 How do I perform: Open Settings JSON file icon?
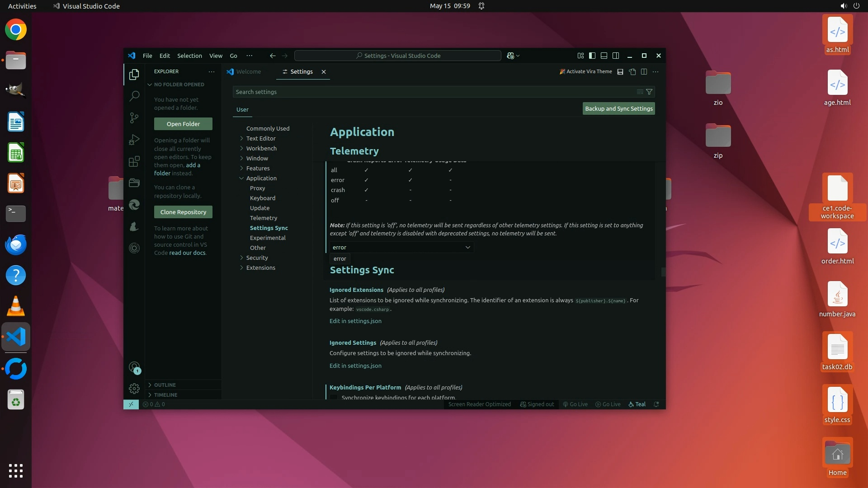(x=632, y=72)
